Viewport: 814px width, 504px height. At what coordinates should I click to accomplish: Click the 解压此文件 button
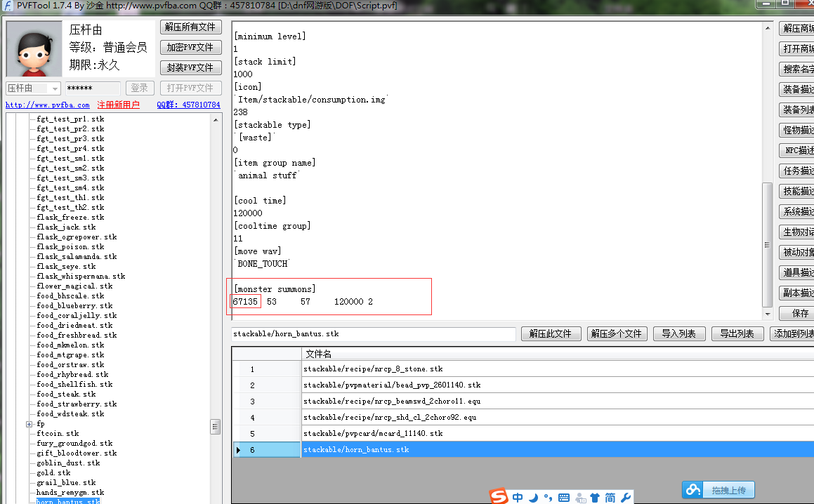551,334
